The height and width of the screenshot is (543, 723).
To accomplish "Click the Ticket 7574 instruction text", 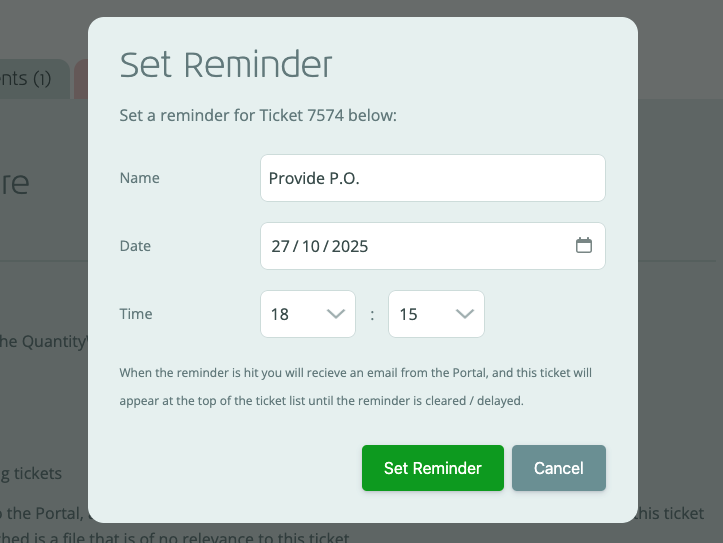I will 258,116.
